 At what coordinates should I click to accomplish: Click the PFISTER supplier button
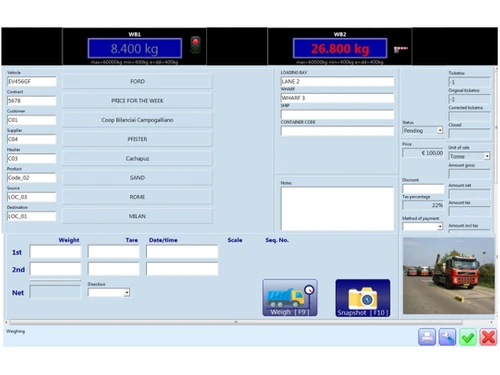point(137,139)
